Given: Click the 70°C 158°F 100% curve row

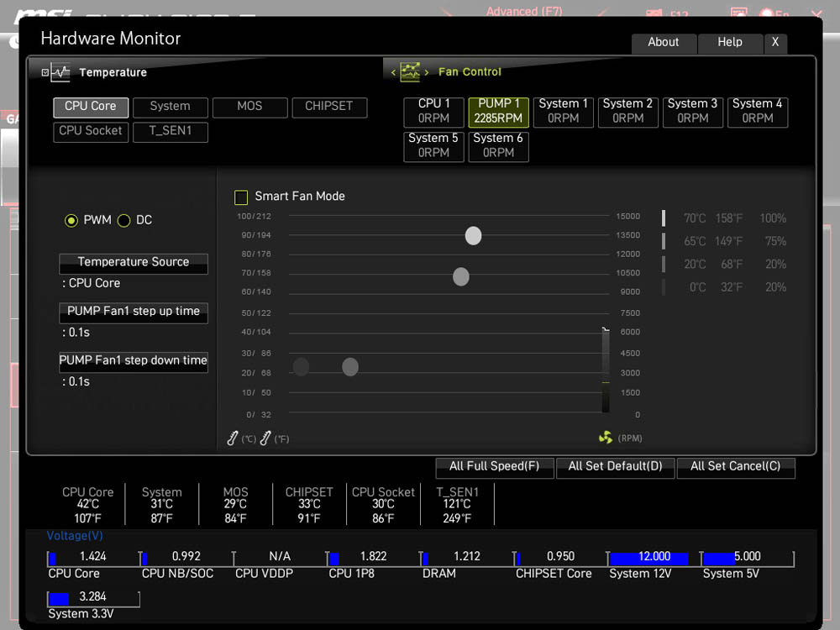Looking at the screenshot, I should [724, 218].
